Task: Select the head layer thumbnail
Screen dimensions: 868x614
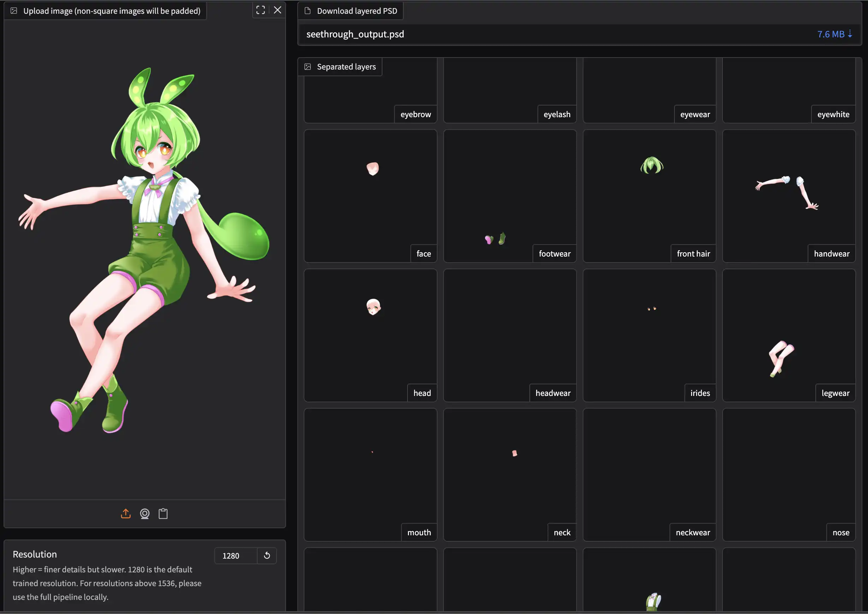Action: point(370,335)
